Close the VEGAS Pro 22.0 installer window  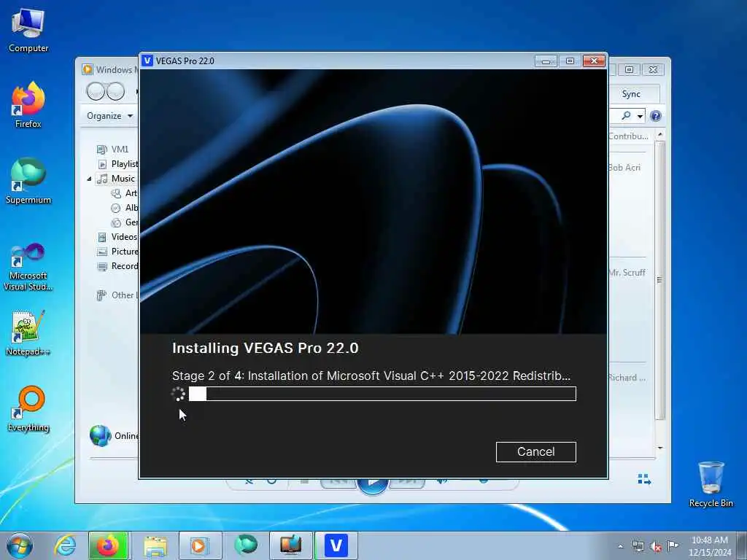pos(594,61)
